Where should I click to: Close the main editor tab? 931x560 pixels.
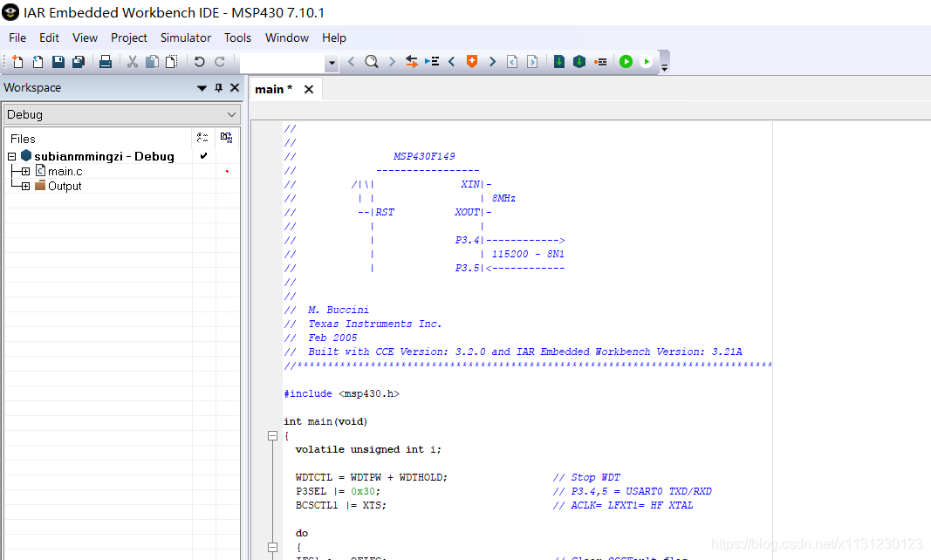coord(308,89)
